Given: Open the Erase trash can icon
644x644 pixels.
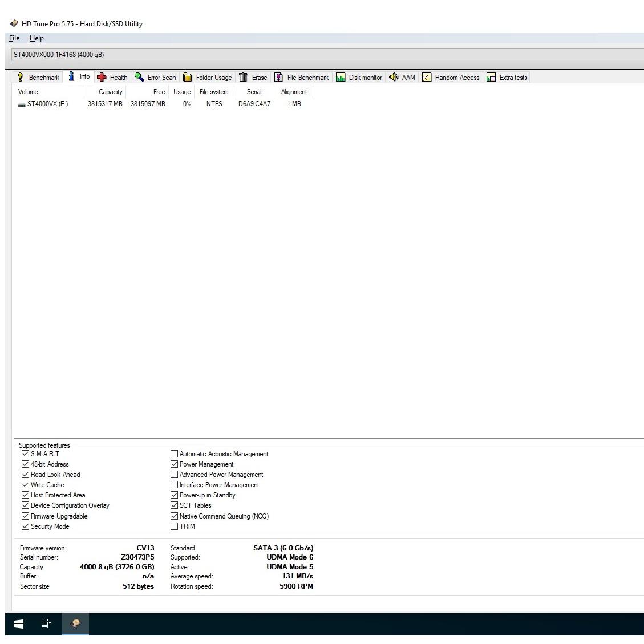Looking at the screenshot, I should click(244, 78).
